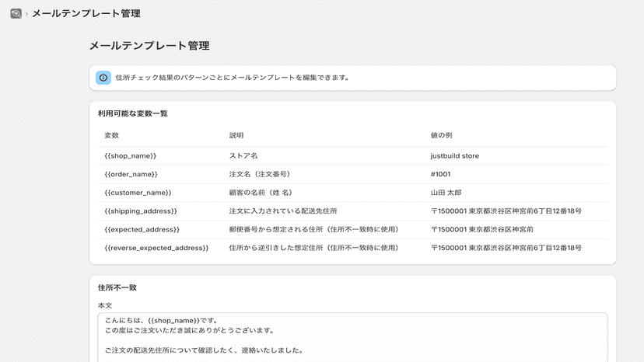The image size is (644, 362).
Task: Select the {{reverse_expected_address}} variable cell
Action: point(156,248)
